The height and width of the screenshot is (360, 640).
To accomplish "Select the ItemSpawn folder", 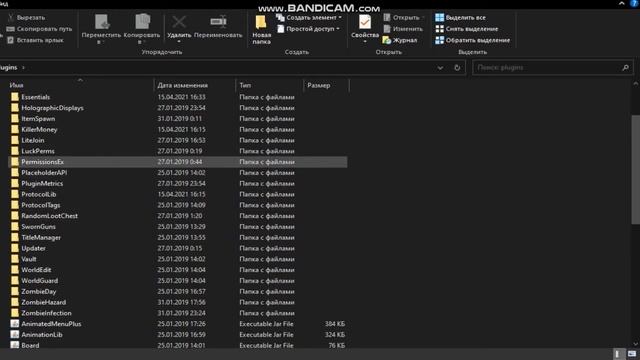I will coord(178,119).
